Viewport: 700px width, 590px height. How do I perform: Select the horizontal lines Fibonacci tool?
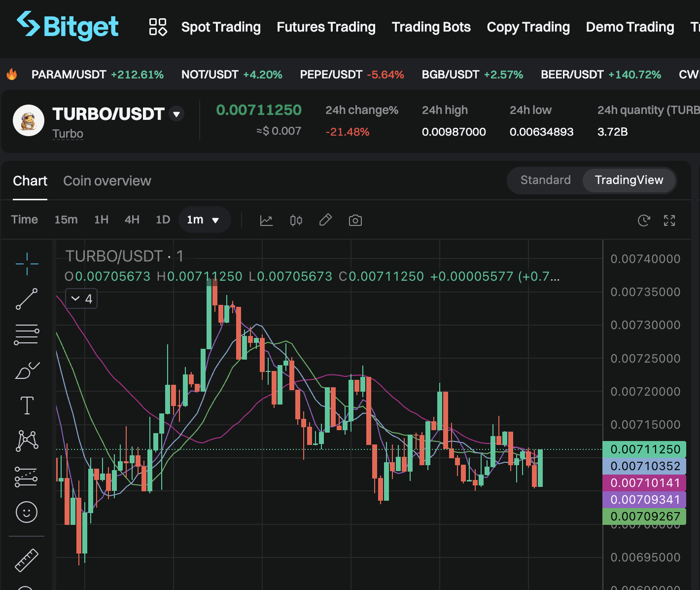point(27,334)
